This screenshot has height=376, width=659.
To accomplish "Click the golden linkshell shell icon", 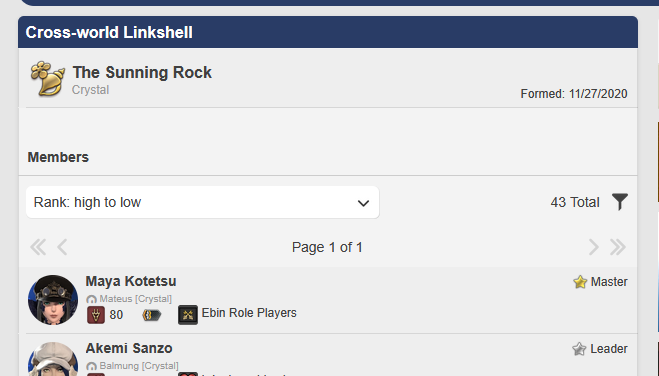I will tap(48, 79).
